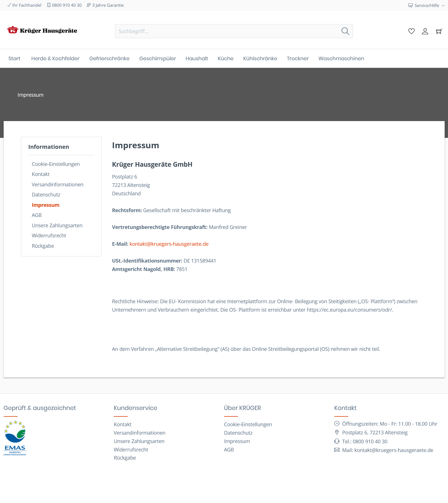The image size is (448, 503).
Task: Click the search magnifier icon
Action: coord(345,31)
